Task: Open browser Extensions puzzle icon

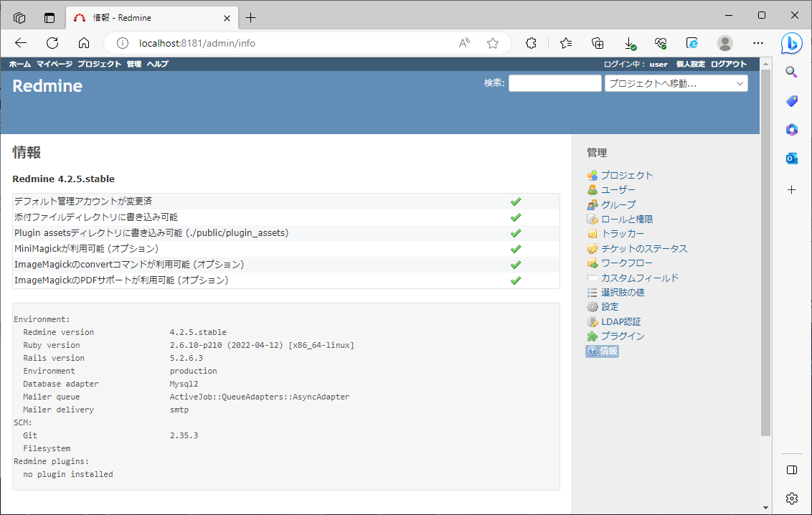Action: click(531, 43)
